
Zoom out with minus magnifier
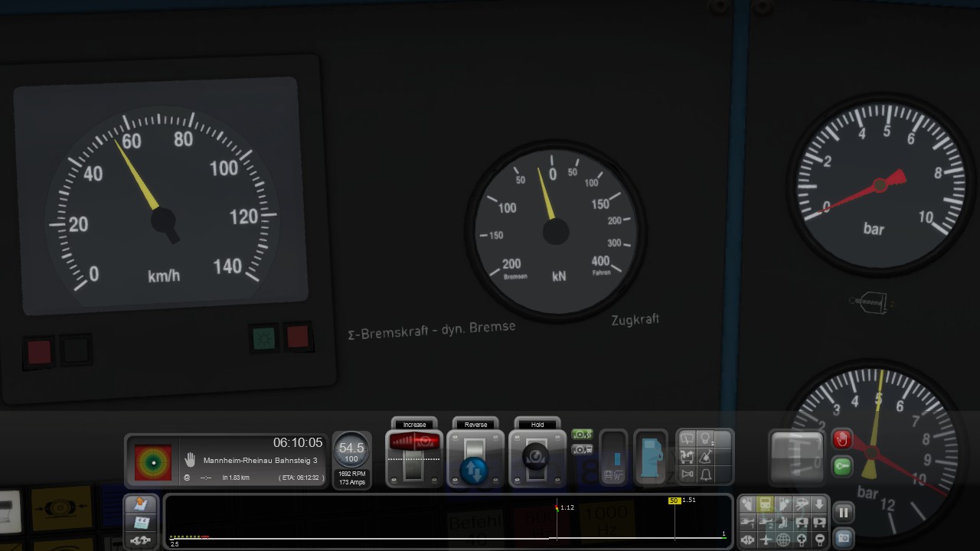click(819, 540)
